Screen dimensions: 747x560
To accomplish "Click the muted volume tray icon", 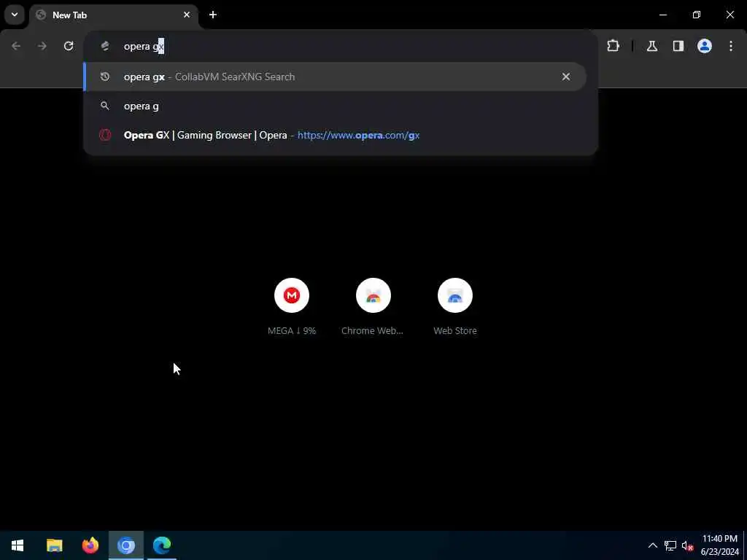I will tap(687, 545).
